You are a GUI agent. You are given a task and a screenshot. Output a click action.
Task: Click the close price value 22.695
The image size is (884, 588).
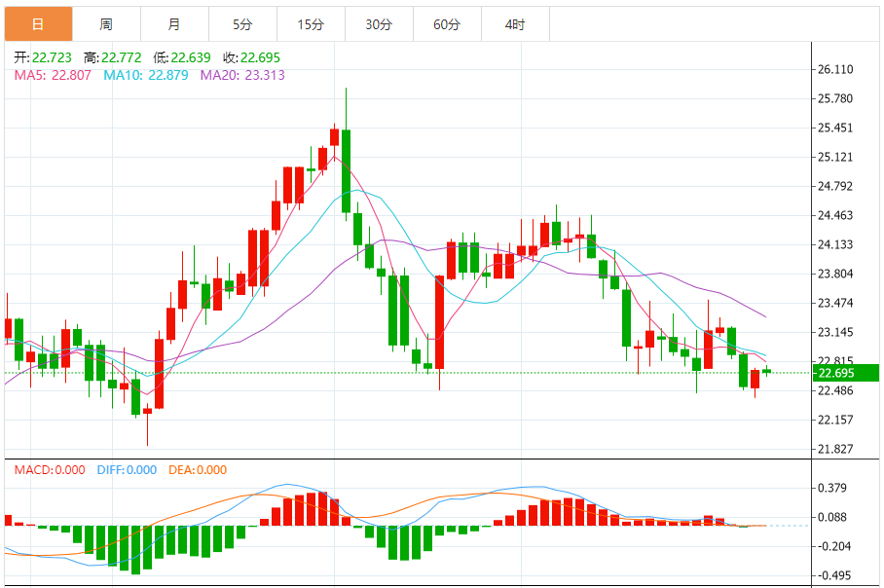260,57
